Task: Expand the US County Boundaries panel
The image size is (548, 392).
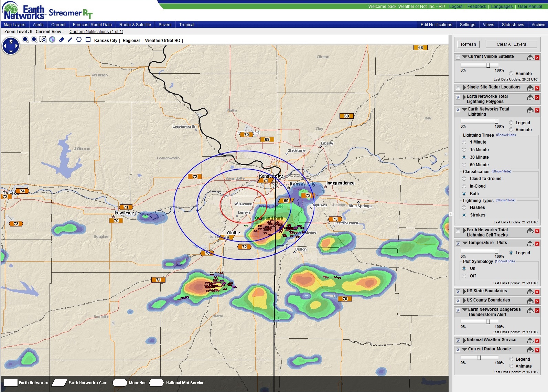Action: point(464,301)
